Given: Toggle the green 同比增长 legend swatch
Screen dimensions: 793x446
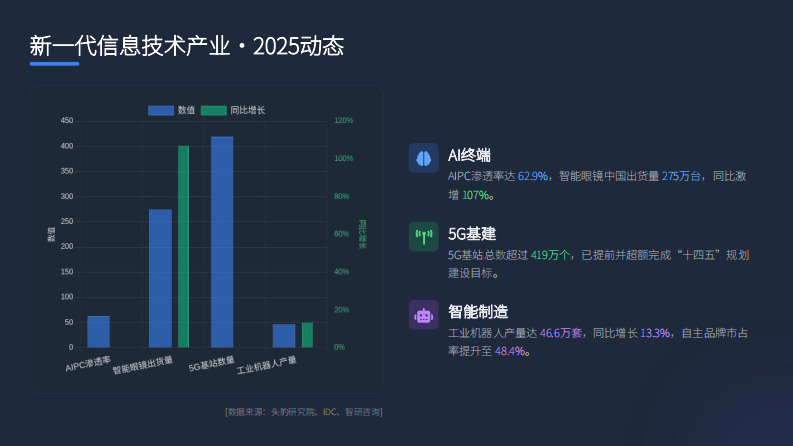Looking at the screenshot, I should click(213, 110).
